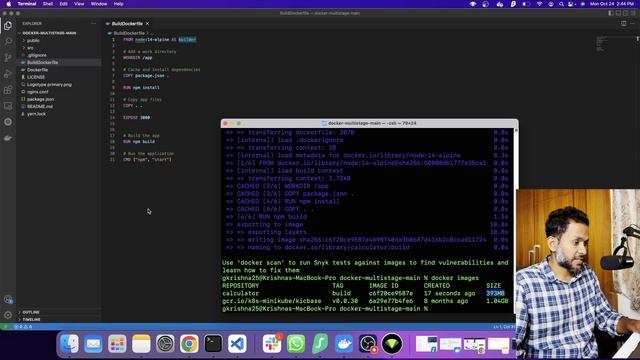The height and width of the screenshot is (360, 640).
Task: Open Remote Explorer view in activity bar
Action: (x=8, y=106)
